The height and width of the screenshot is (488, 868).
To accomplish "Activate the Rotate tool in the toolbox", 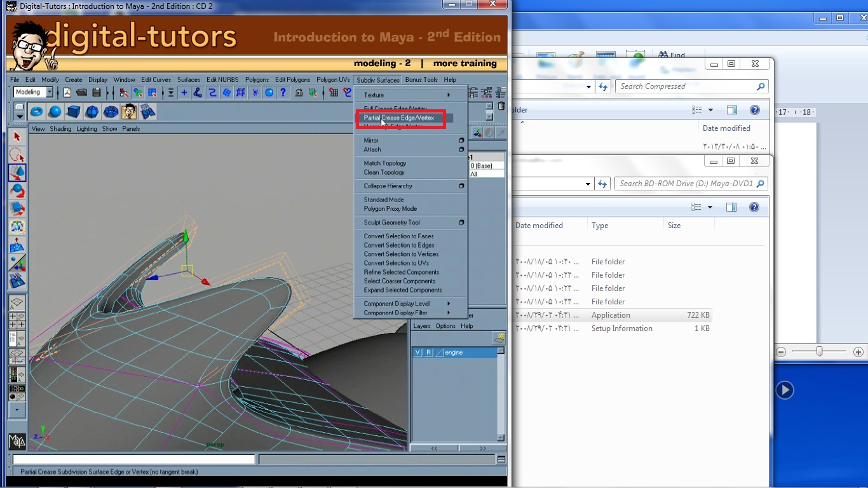I will tap(17, 191).
